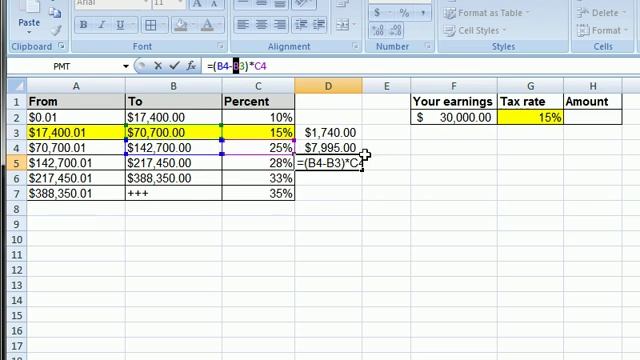The height and width of the screenshot is (360, 640).
Task: Click the 33% Percent cell
Action: [258, 178]
